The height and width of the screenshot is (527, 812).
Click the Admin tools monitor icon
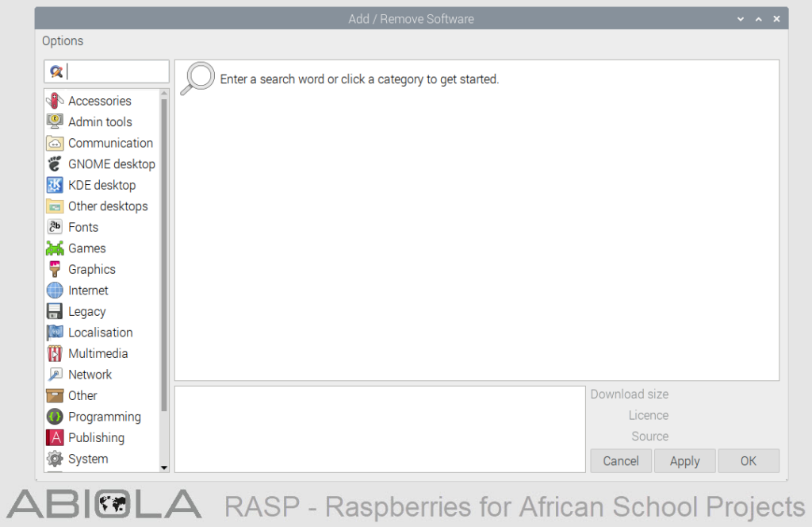55,121
